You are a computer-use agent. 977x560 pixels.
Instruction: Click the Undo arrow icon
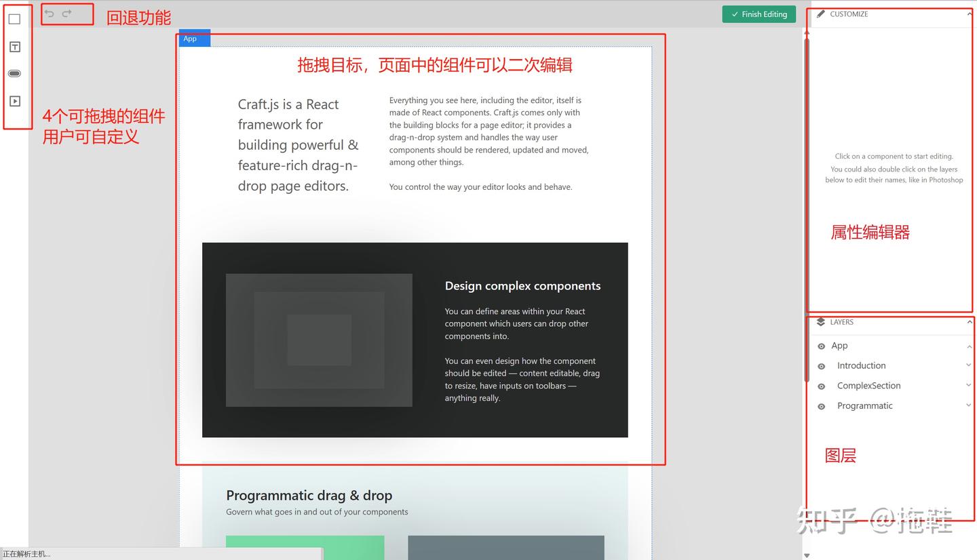tap(48, 13)
